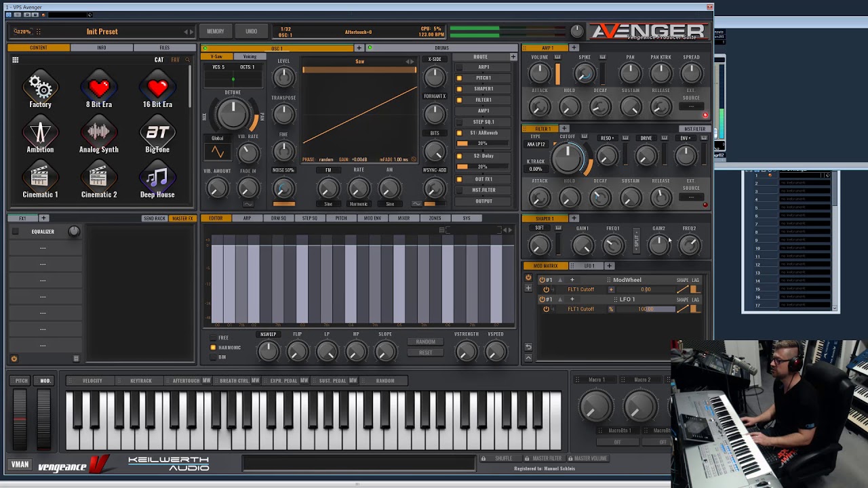Open the AM Sine waveform dropdown
The image size is (868, 488).
click(390, 204)
